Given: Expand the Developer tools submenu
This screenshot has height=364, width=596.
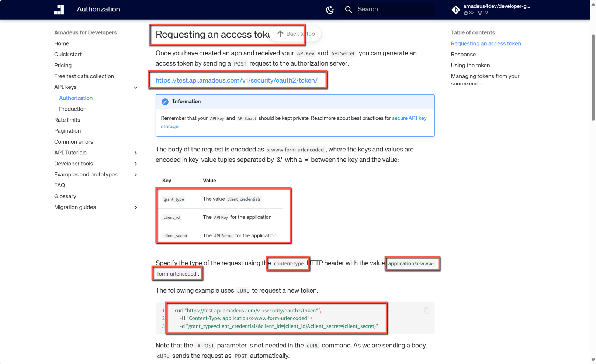Looking at the screenshot, I should [x=136, y=164].
